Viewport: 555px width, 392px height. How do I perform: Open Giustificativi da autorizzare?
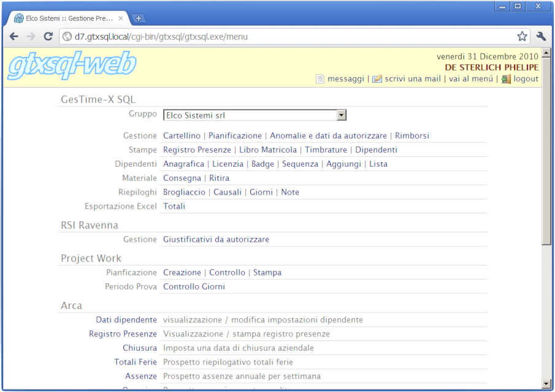point(216,239)
